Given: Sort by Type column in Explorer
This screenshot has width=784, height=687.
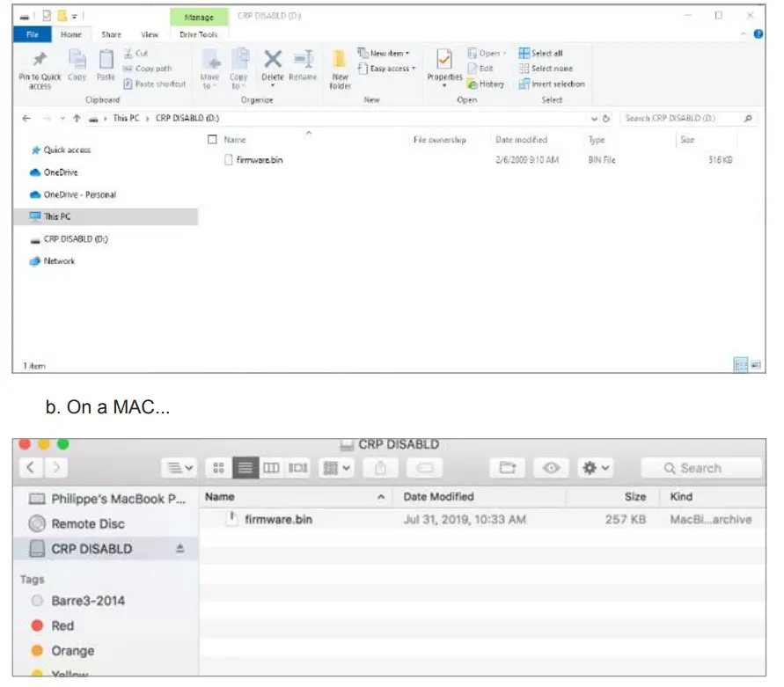Looking at the screenshot, I should (597, 140).
